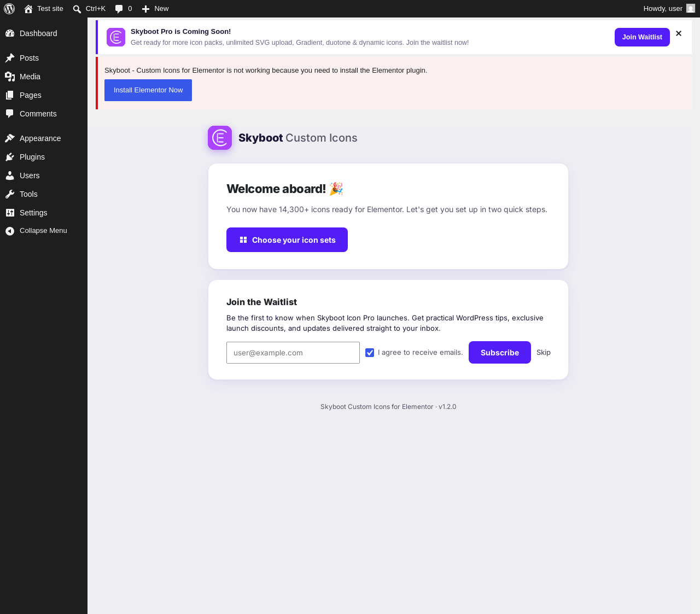The height and width of the screenshot is (614, 700).
Task: Open the Test site home icon
Action: [28, 9]
